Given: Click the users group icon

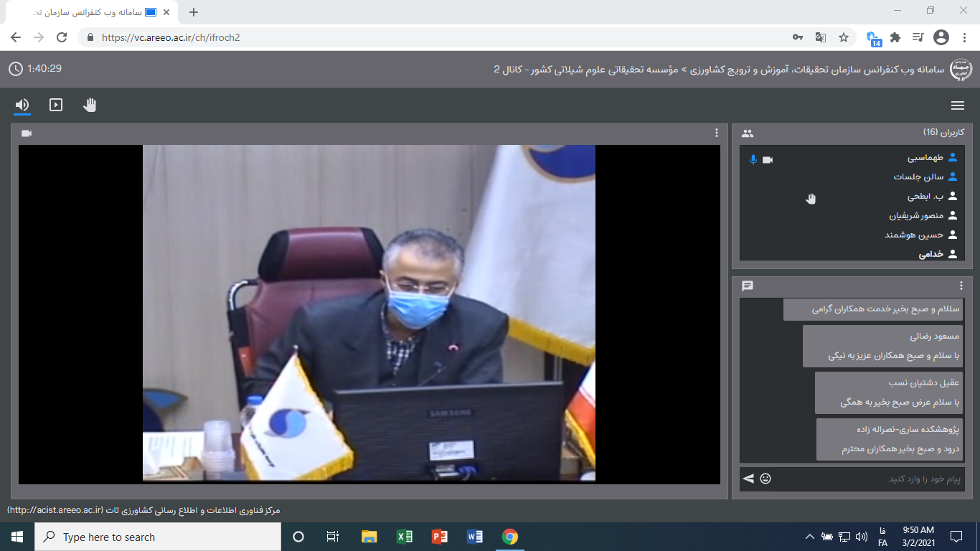Looking at the screenshot, I should coord(748,133).
